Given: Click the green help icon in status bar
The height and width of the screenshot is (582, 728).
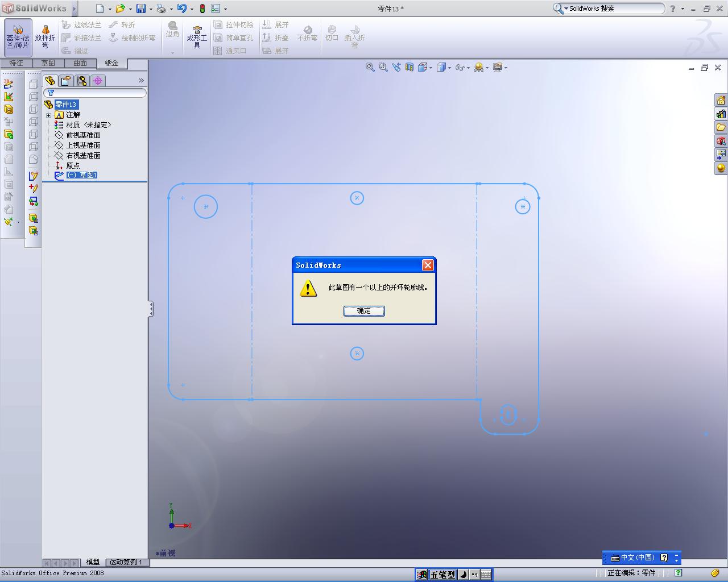Looking at the screenshot, I should (x=679, y=573).
